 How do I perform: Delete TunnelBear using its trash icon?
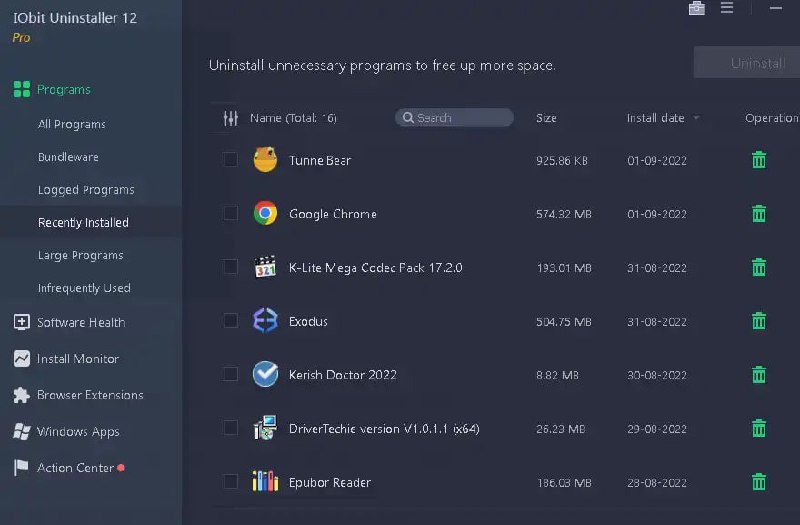[x=759, y=160]
